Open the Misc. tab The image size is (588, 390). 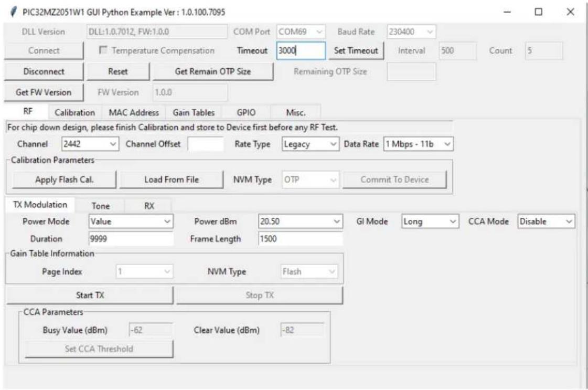click(295, 113)
